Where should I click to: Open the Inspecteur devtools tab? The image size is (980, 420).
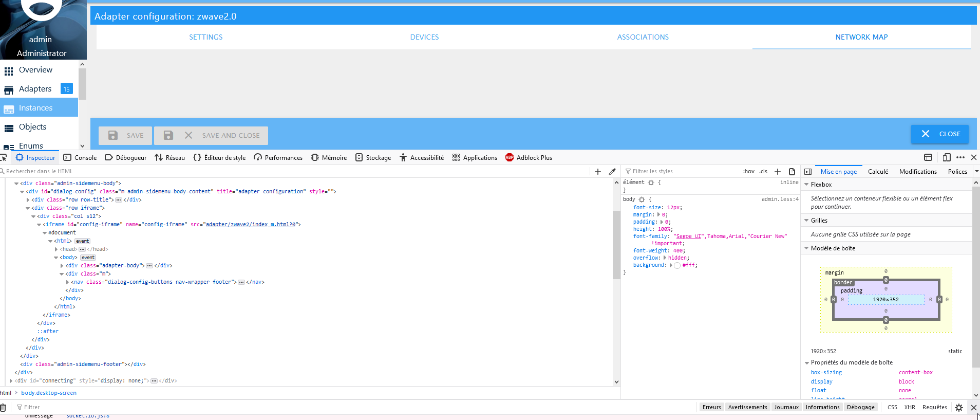pyautogui.click(x=35, y=158)
